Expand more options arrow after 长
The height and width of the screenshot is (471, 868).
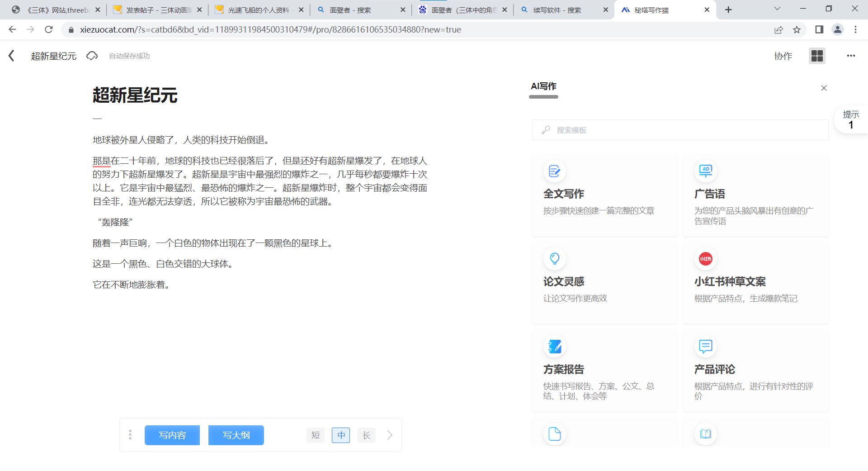(390, 435)
